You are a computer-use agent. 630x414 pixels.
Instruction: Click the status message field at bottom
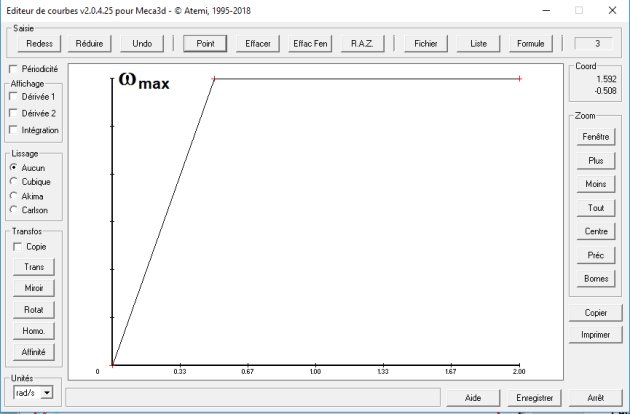click(x=253, y=398)
